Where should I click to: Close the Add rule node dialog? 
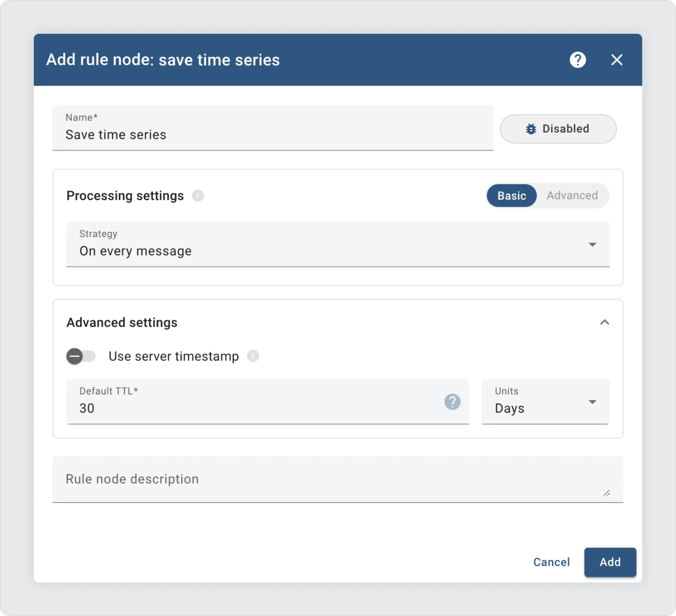tap(616, 60)
